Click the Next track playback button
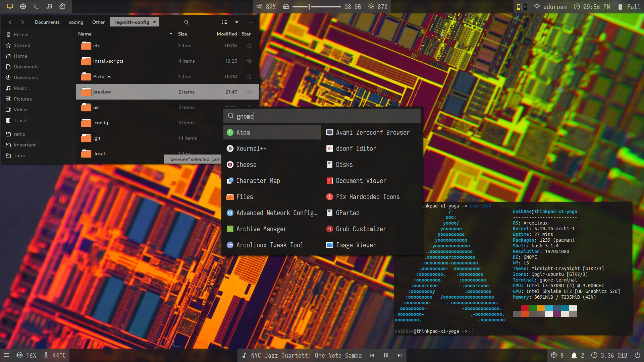Viewport: 644px width, 362px height. pos(399,355)
